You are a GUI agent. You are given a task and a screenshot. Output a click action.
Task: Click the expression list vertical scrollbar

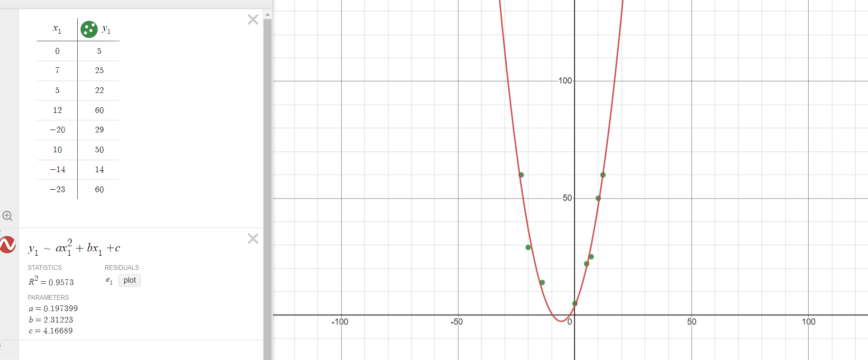(x=267, y=189)
